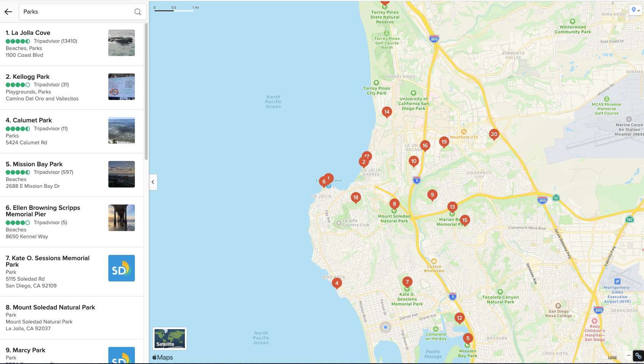Click the Kate O. Sessions SD logo thumbnail
This screenshot has width=644, height=364.
click(x=122, y=268)
